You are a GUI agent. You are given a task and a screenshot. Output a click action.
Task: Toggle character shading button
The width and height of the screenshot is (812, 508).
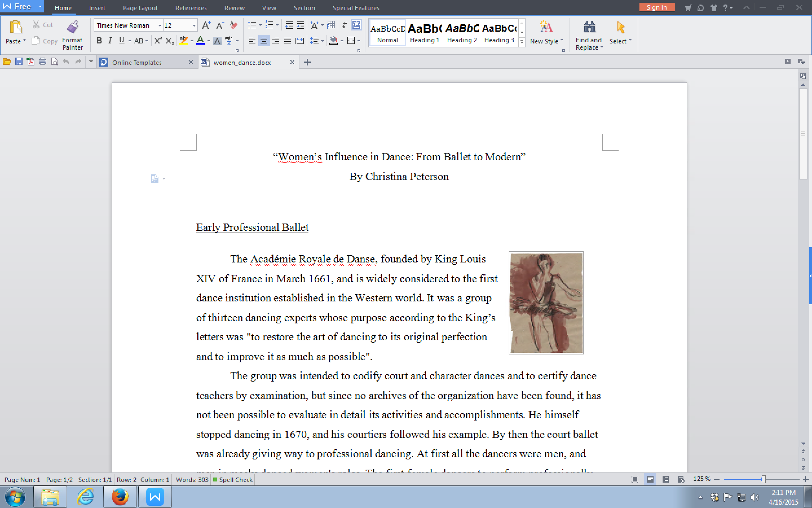click(217, 41)
